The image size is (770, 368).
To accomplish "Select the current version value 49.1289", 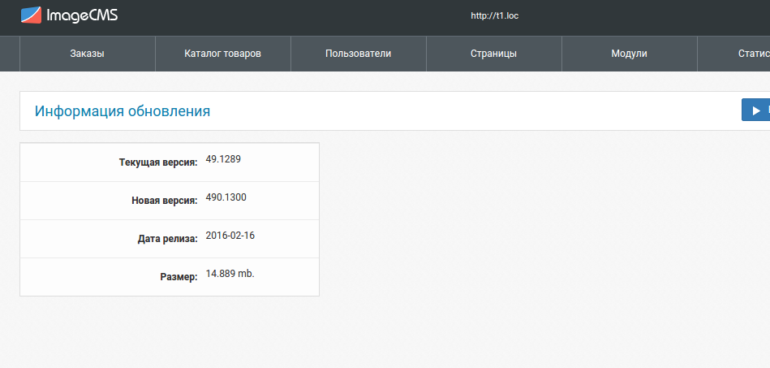I will point(223,159).
